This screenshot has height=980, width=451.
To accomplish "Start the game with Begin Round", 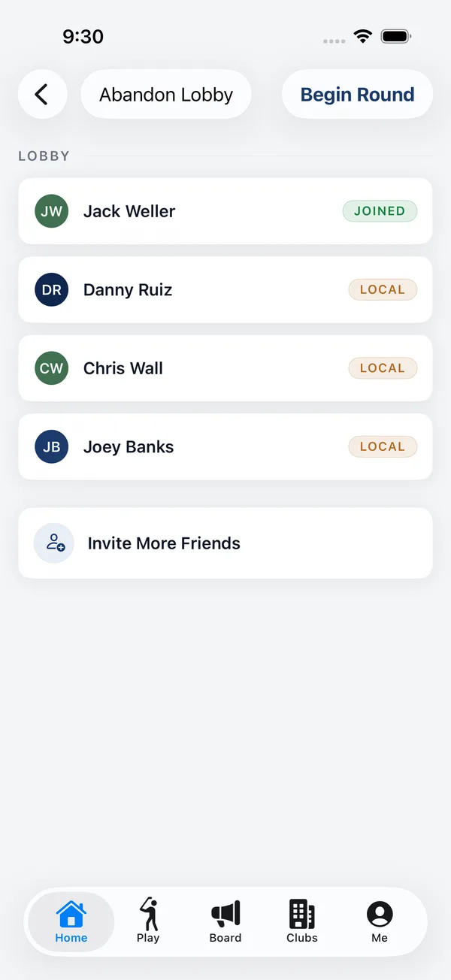I will tap(357, 94).
